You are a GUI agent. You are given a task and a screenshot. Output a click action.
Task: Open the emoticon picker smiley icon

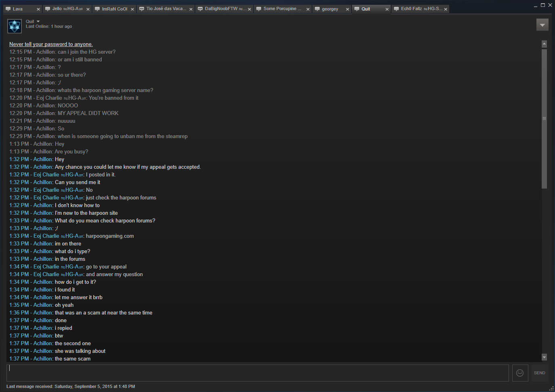[520, 373]
